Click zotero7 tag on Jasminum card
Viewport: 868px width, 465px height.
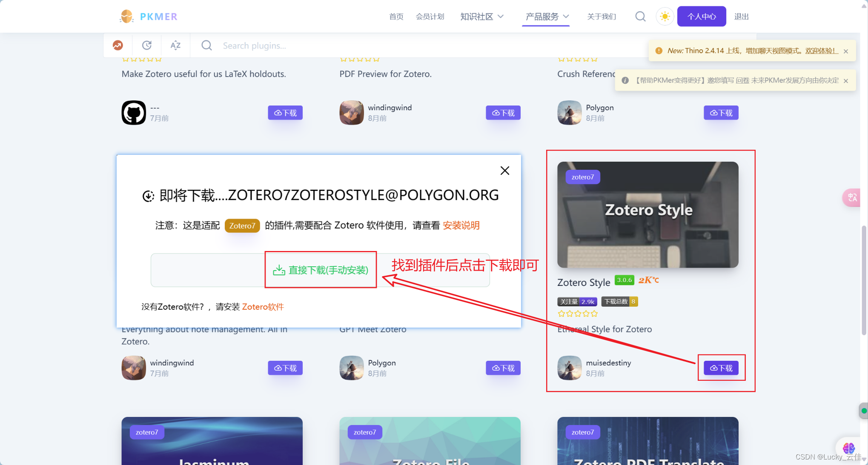(x=147, y=432)
